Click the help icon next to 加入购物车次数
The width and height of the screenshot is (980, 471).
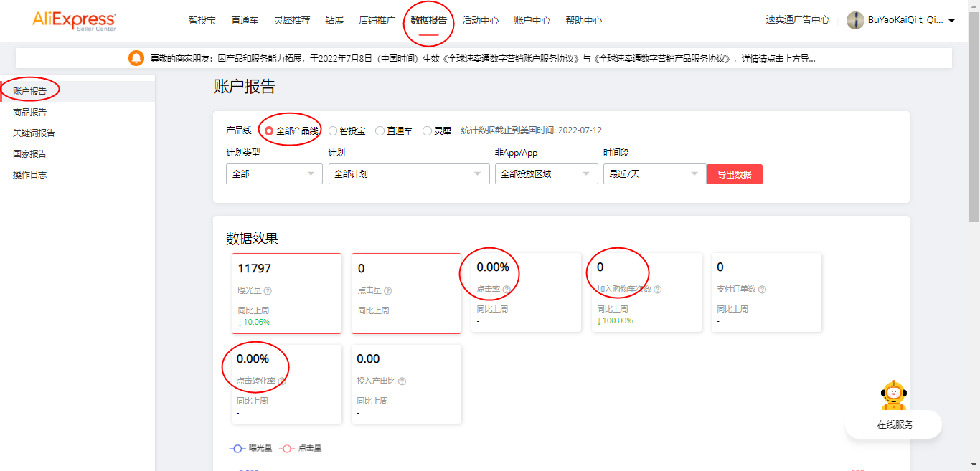659,290
